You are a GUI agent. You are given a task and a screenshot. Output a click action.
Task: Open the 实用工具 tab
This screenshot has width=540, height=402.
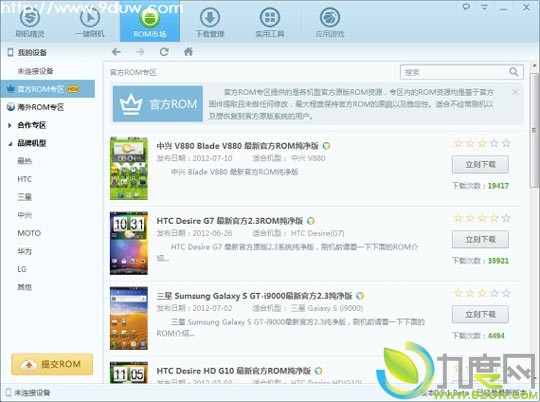pos(270,21)
